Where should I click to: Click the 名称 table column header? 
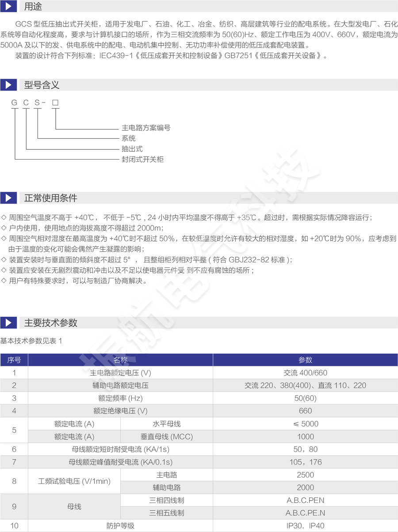[120, 360]
